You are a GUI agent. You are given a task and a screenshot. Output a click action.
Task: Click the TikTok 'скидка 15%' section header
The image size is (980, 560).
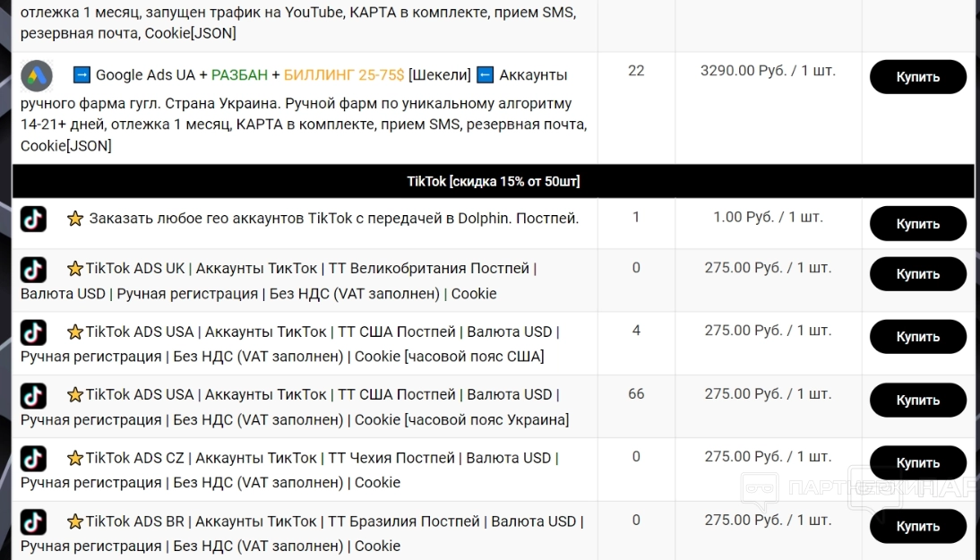point(493,182)
